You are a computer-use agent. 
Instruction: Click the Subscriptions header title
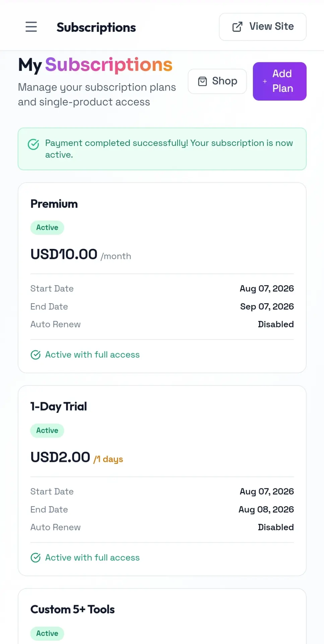tap(96, 28)
